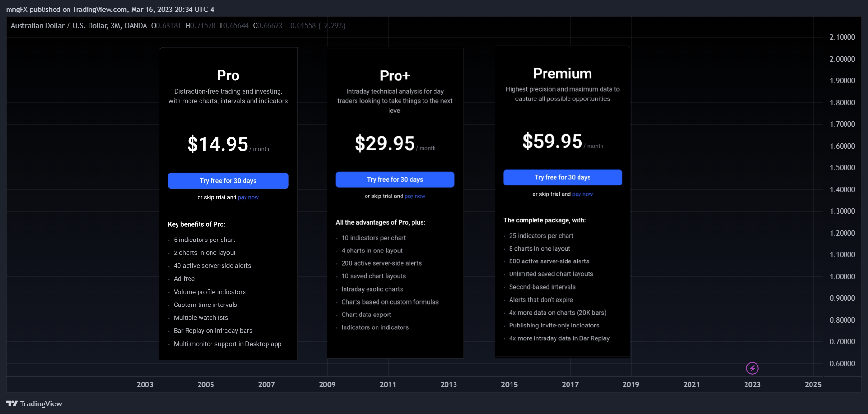Image resolution: width=868 pixels, height=414 pixels.
Task: Click 'Publishing invite-only indicators' feature
Action: 554,326
